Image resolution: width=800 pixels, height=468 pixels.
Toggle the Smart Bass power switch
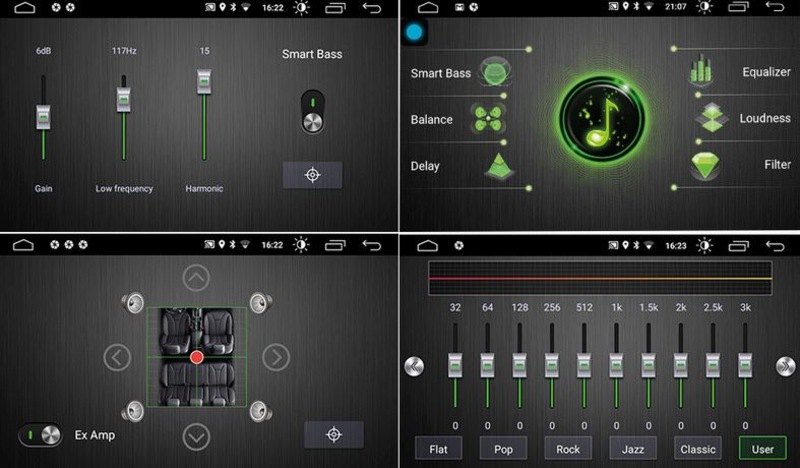313,111
